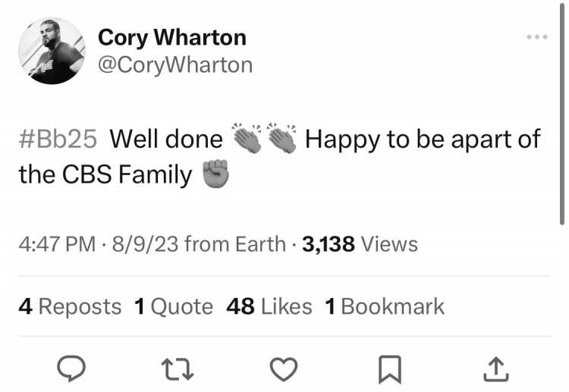The height and width of the screenshot is (392, 569).
Task: Share the tweet with the upload icon
Action: pyautogui.click(x=496, y=369)
